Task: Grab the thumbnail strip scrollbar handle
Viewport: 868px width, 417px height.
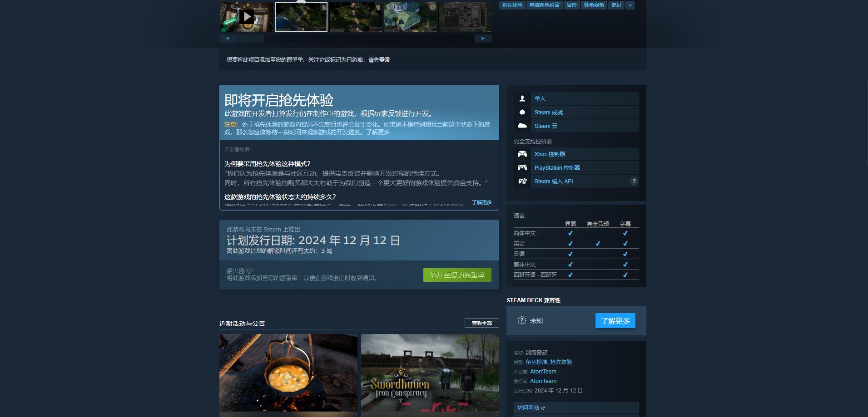Action: click(251, 39)
